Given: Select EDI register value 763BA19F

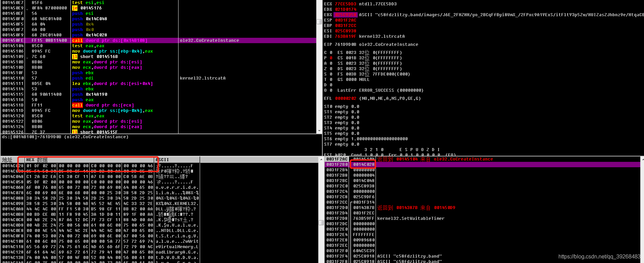Looking at the screenshot, I should [346, 36].
